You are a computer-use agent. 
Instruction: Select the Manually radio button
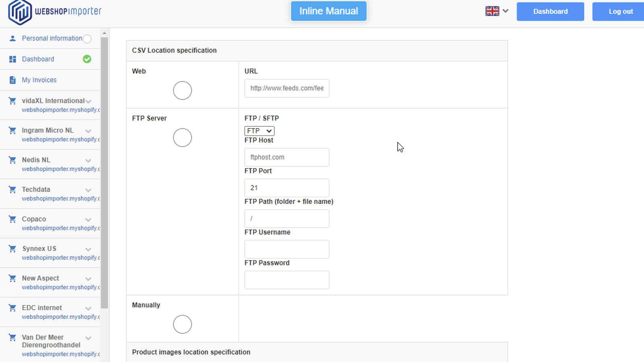pos(182,324)
